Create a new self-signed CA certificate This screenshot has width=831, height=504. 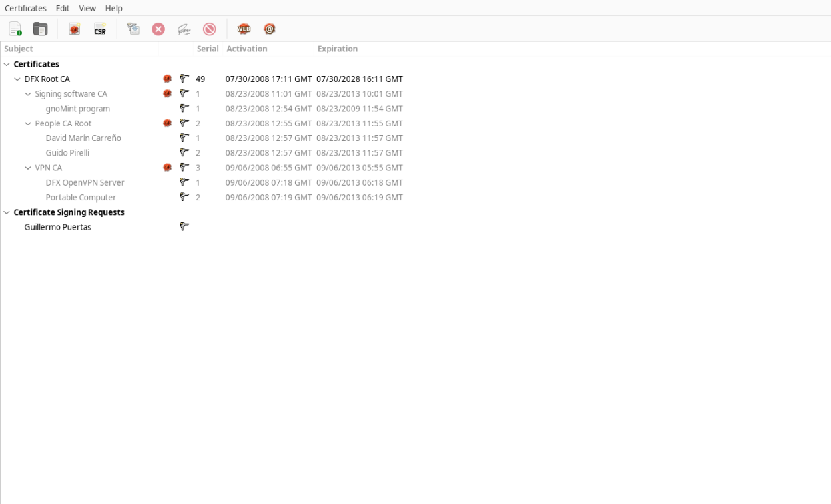click(75, 29)
